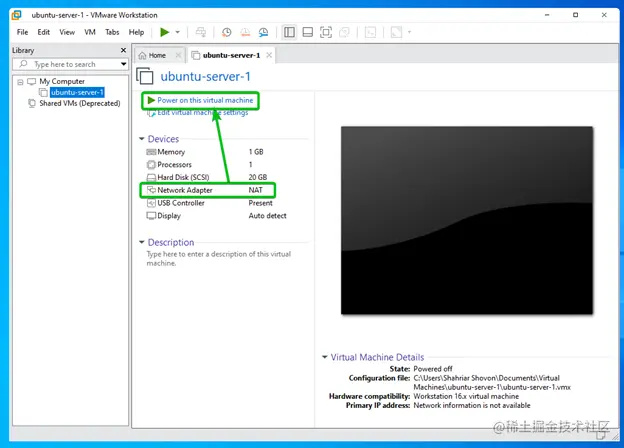Close the ubuntu-server-1 tab
Image resolution: width=624 pixels, height=448 pixels.
pos(269,55)
